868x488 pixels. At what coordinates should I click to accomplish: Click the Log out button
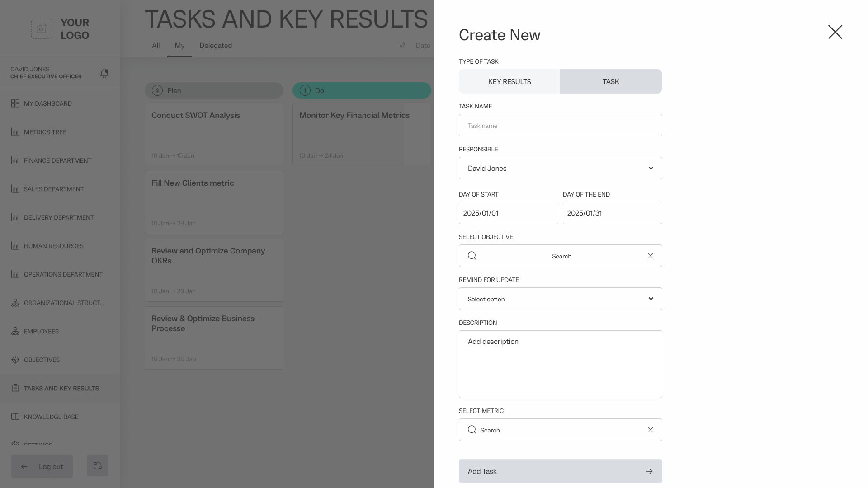pyautogui.click(x=42, y=466)
